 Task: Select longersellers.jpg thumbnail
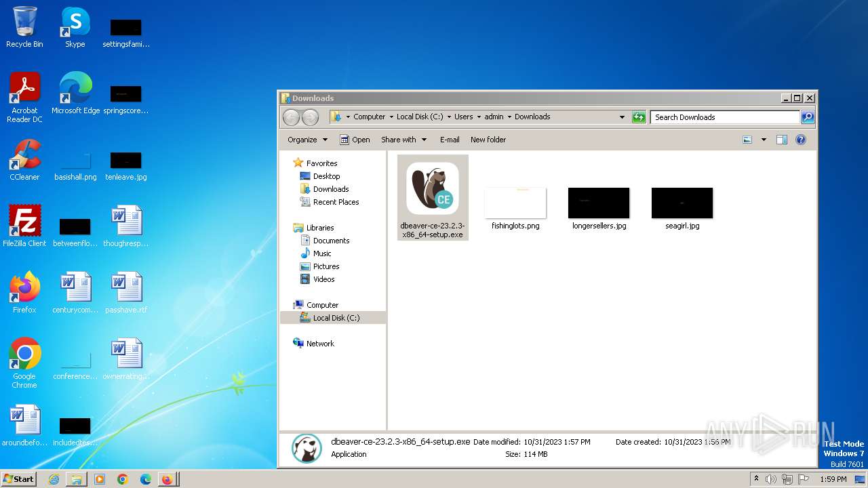pyautogui.click(x=599, y=209)
